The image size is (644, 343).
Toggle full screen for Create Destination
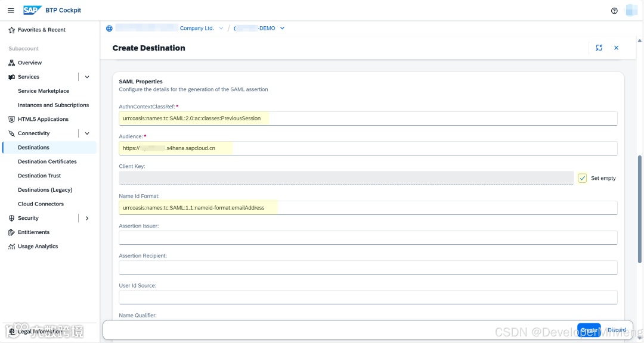tap(599, 48)
